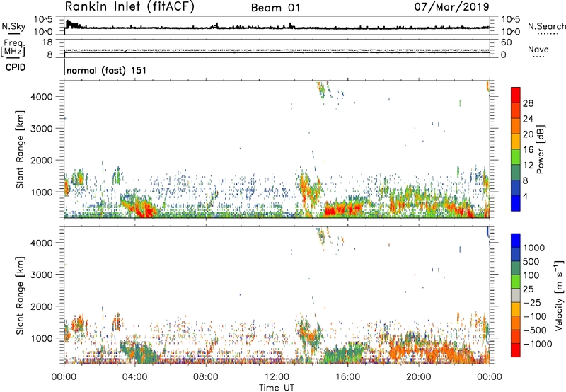Select the bright blue bottom Power colorbar segment
The image size is (566, 392).
[516, 203]
